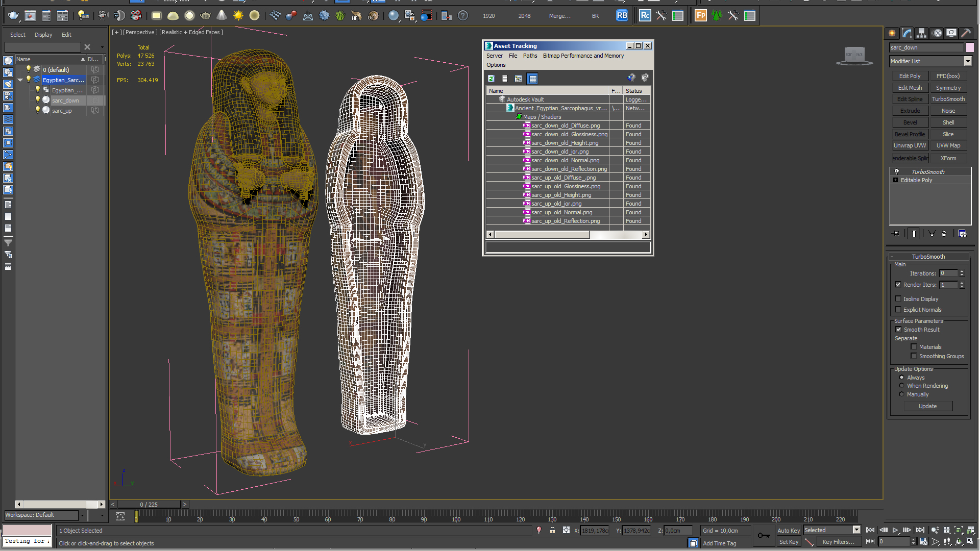The height and width of the screenshot is (551, 980).
Task: Click the Pin Stack icon
Action: click(896, 234)
